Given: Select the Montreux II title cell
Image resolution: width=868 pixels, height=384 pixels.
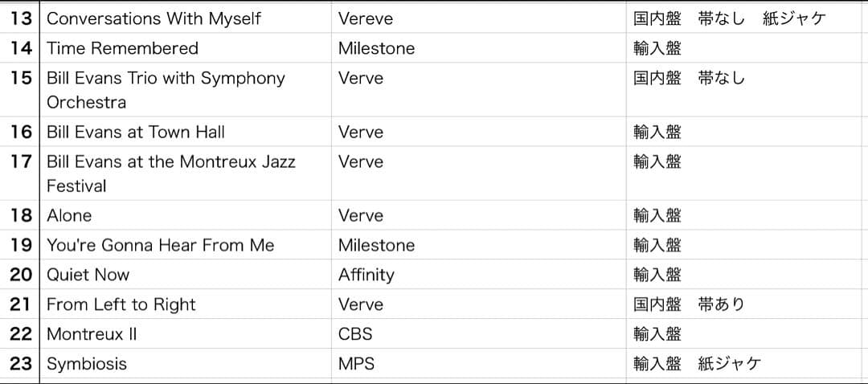Looking at the screenshot, I should tap(92, 334).
